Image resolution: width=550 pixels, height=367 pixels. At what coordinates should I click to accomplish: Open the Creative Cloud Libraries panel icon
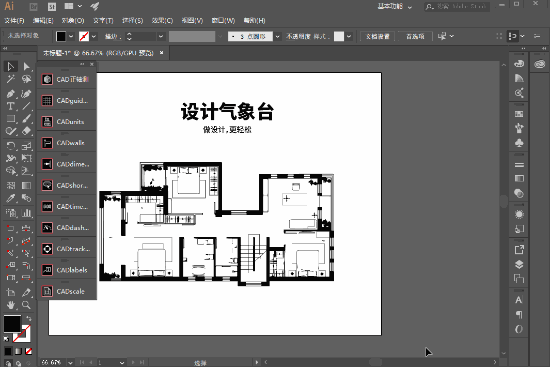click(x=540, y=64)
